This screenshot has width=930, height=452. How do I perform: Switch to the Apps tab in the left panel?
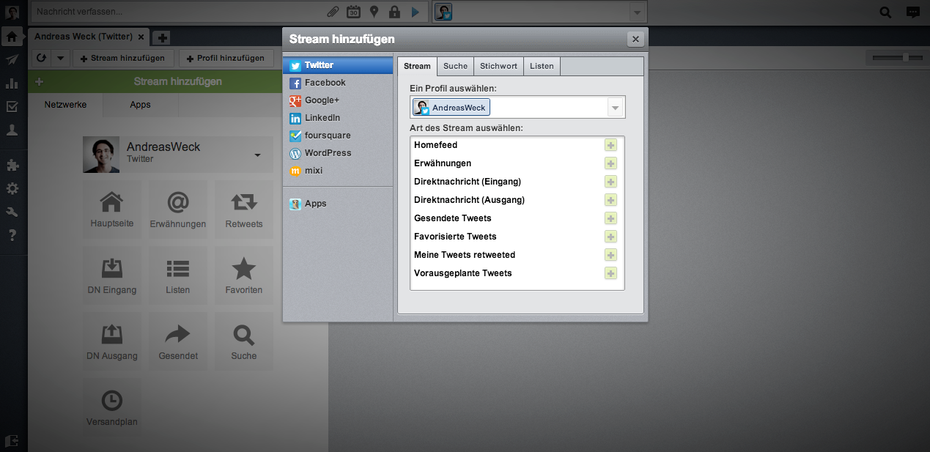140,105
